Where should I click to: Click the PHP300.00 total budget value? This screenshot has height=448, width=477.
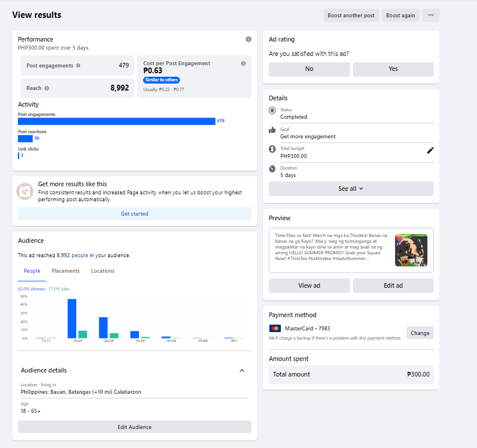tap(294, 156)
